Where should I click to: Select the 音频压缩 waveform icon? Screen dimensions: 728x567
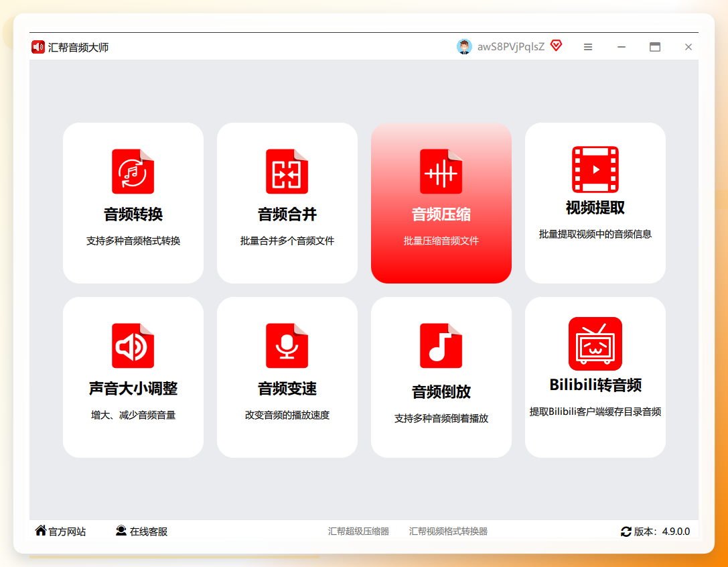coord(441,172)
